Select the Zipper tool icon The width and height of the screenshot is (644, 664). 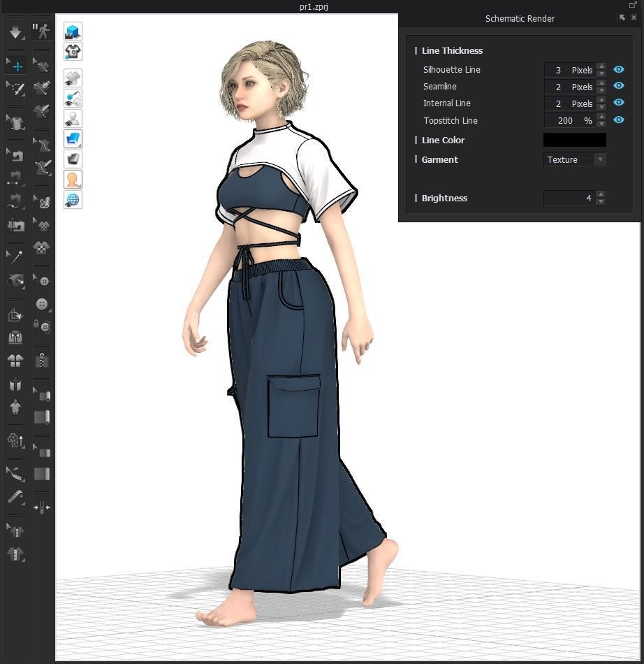point(42,360)
